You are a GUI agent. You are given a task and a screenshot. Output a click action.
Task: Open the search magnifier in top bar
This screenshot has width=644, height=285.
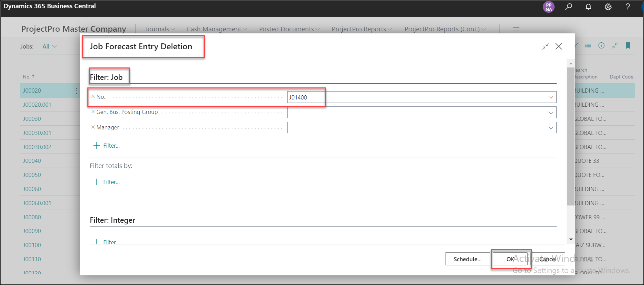[569, 7]
